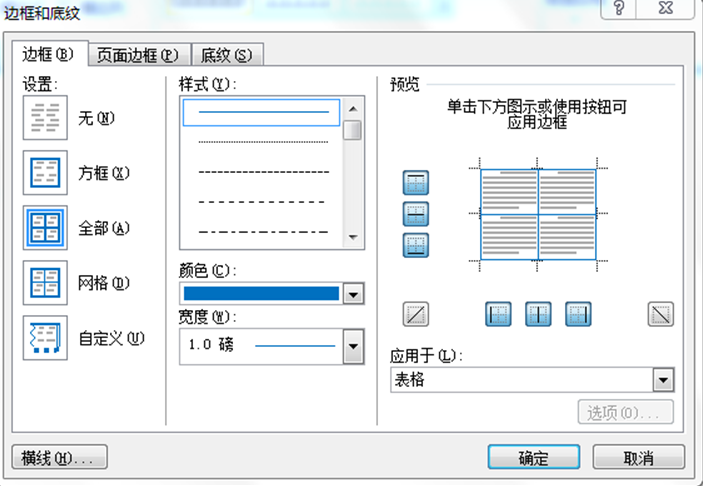The width and height of the screenshot is (703, 486).
Task: Click the 横线 horizontal line button
Action: (x=57, y=458)
